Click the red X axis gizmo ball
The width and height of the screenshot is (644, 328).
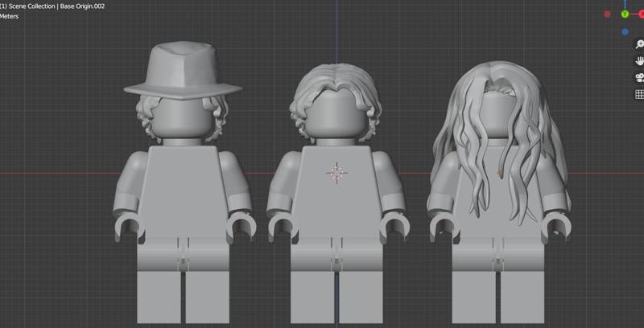coord(641,14)
